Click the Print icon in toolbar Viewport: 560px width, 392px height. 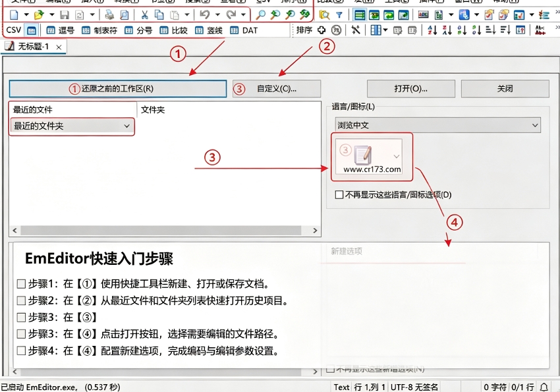(109, 15)
